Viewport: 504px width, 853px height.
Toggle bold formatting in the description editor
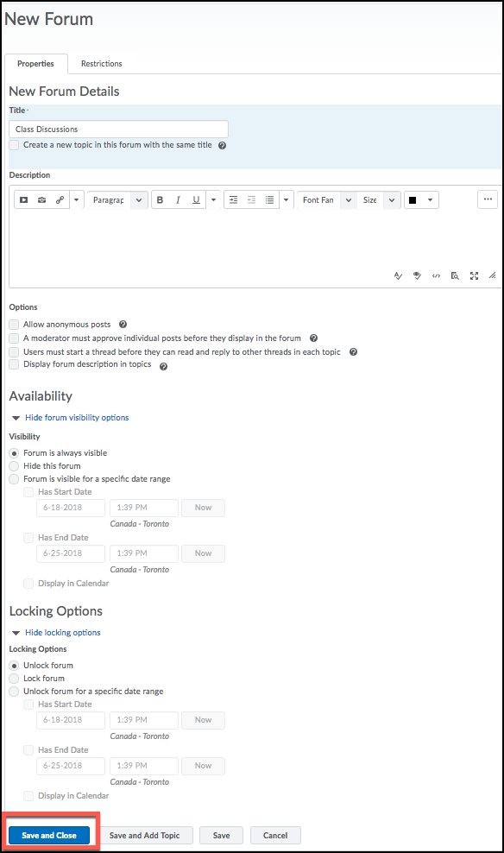click(160, 200)
